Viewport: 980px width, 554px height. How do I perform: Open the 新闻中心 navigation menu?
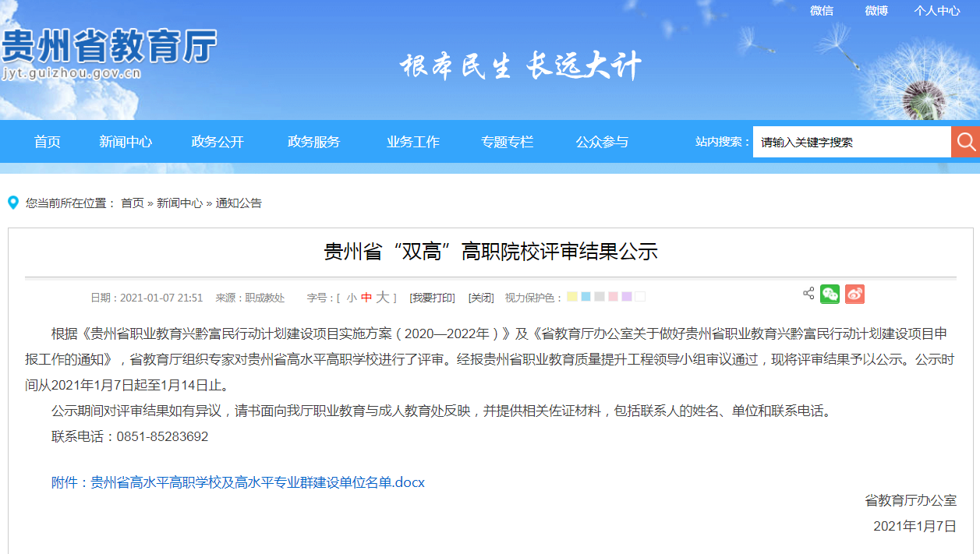[125, 141]
